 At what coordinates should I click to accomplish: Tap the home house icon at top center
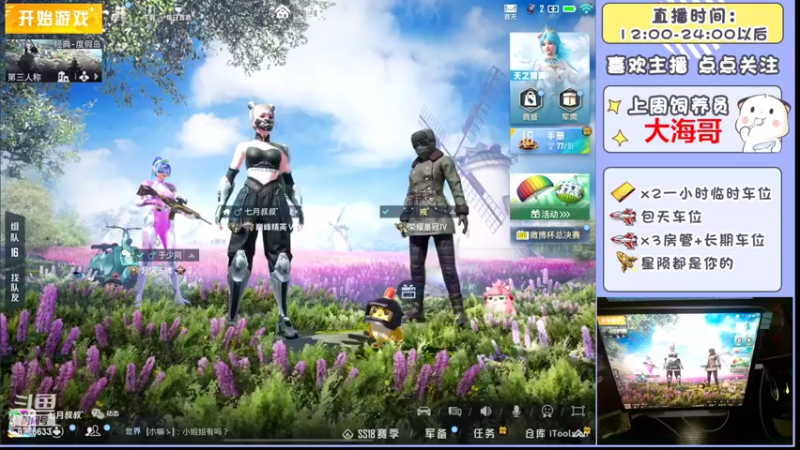coord(282,12)
